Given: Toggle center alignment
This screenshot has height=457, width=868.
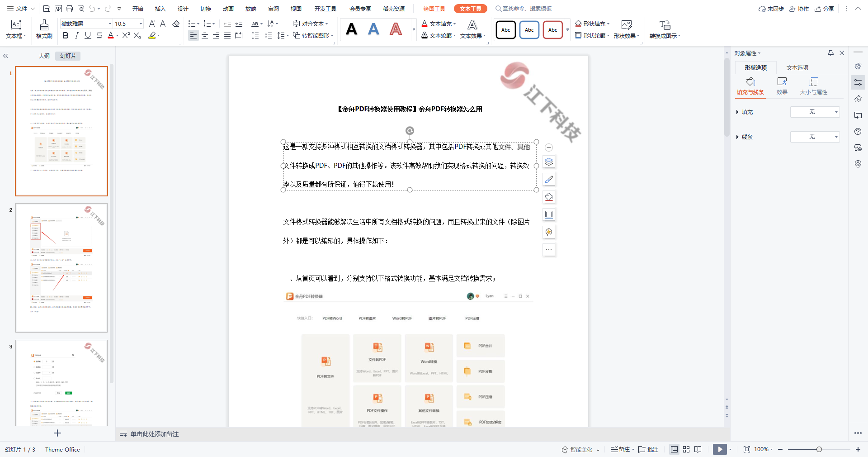Looking at the screenshot, I should (x=205, y=35).
